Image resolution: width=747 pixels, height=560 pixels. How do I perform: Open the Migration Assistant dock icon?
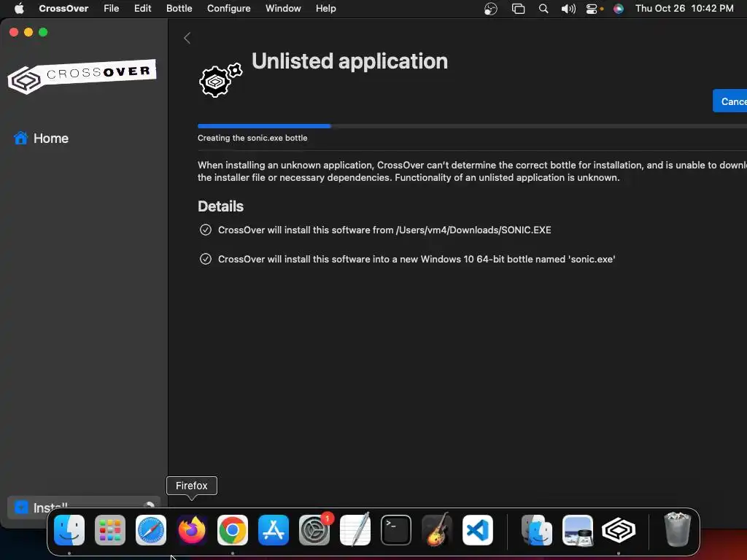(x=537, y=530)
